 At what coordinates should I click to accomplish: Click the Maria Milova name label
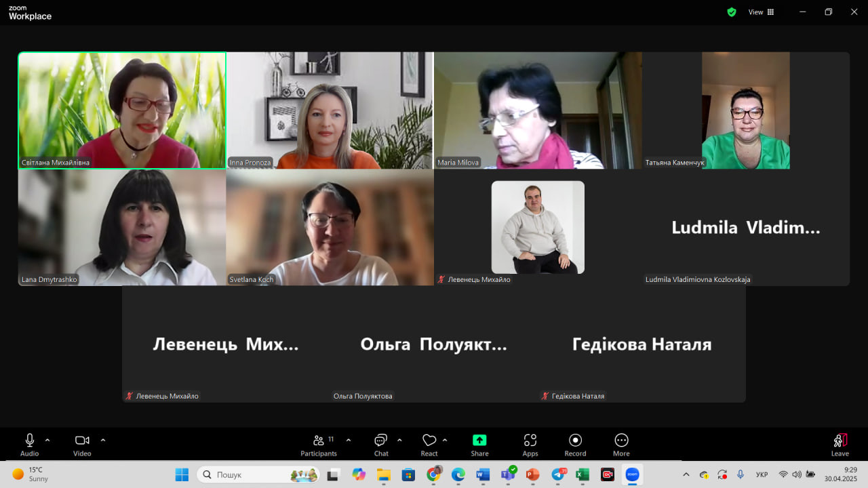(458, 163)
